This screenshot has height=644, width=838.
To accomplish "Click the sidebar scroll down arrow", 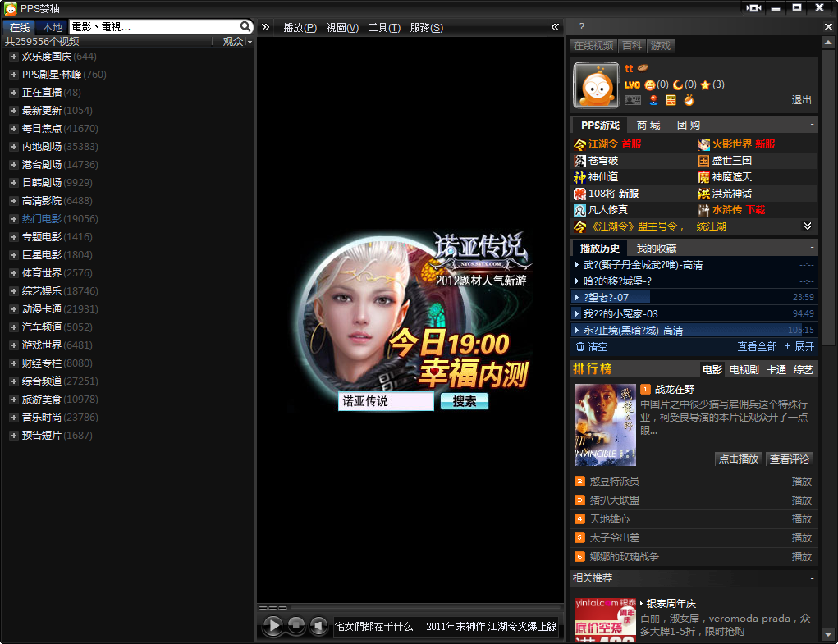I will (828, 635).
